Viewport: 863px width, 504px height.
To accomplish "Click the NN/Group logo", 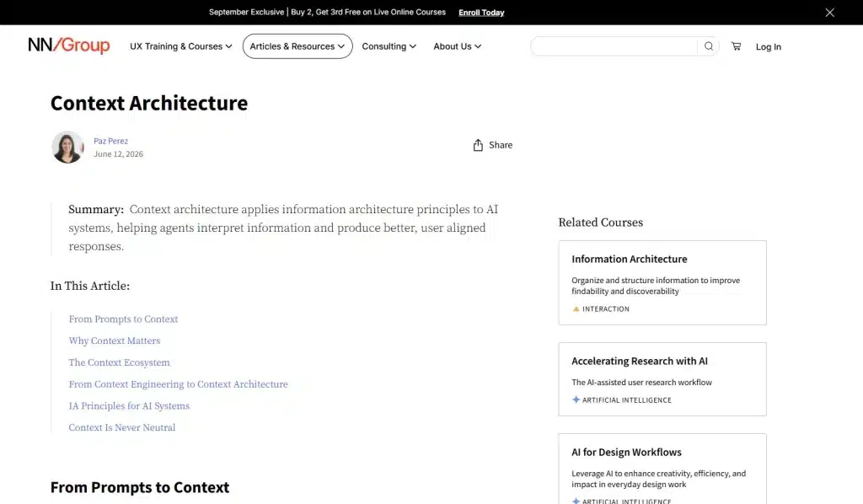I will 69,46.
